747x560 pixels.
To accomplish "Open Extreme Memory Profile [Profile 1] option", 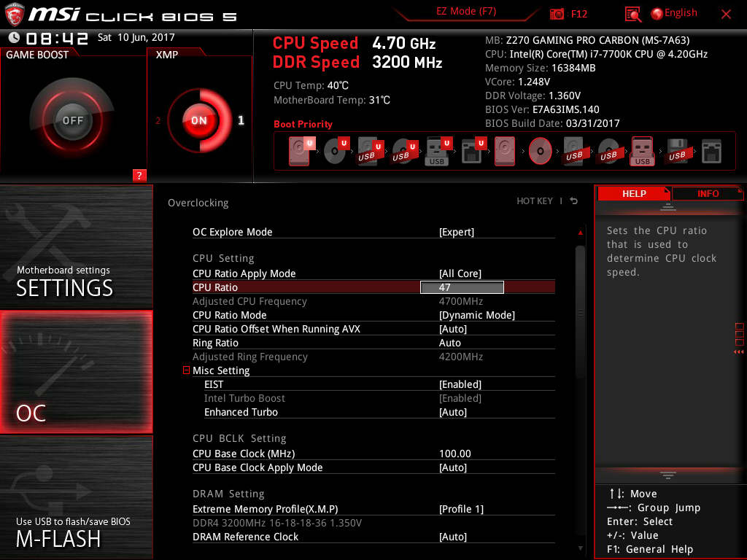I will click(x=373, y=508).
